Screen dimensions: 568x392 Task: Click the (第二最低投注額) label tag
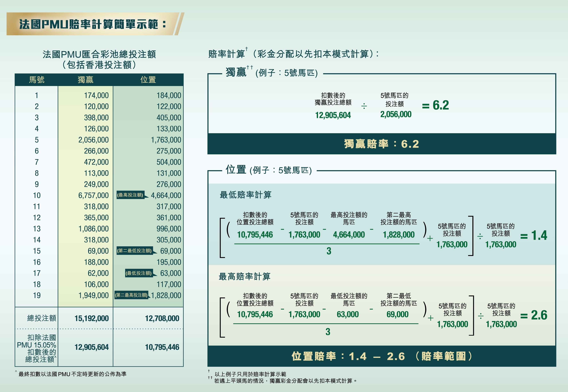point(135,251)
